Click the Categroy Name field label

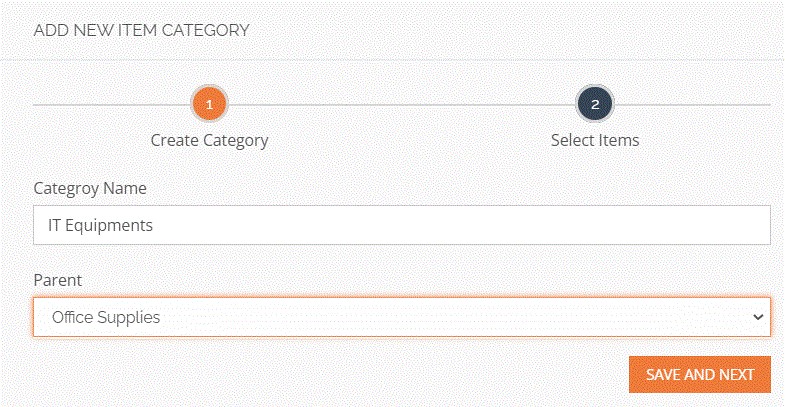[x=90, y=188]
